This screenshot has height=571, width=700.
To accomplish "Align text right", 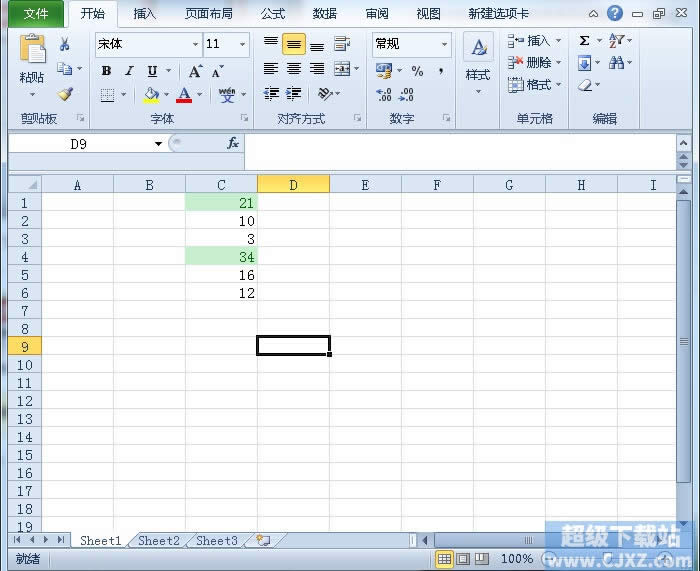I will 317,69.
